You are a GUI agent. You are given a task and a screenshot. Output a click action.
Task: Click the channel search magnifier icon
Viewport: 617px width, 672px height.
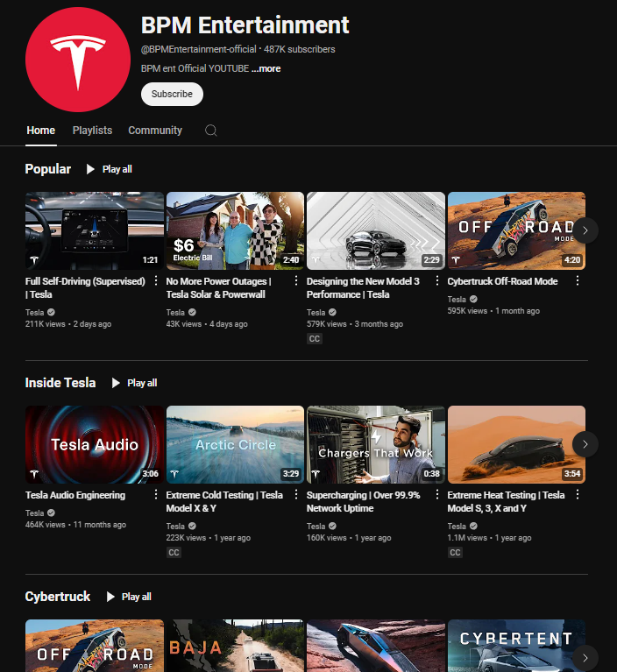coord(210,131)
